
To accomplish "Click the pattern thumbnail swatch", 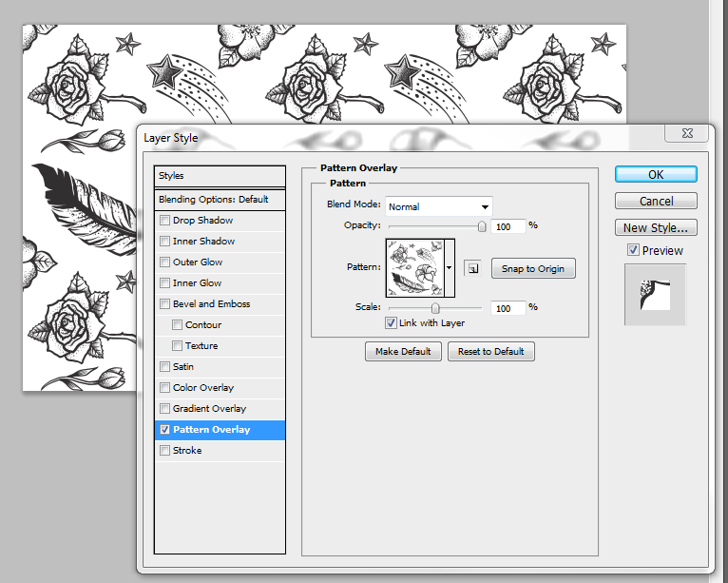I will [415, 268].
